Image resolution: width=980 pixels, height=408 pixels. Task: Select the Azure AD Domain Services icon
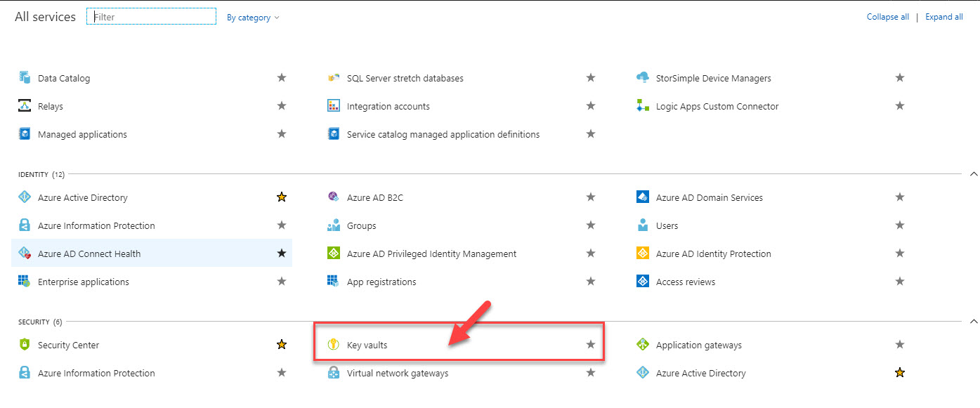643,197
